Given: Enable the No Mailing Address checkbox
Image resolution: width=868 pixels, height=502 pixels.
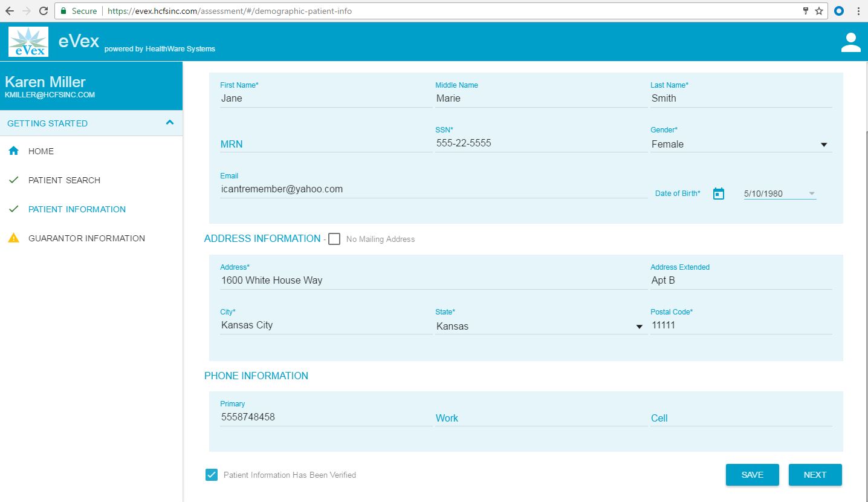Looking at the screenshot, I should [334, 239].
